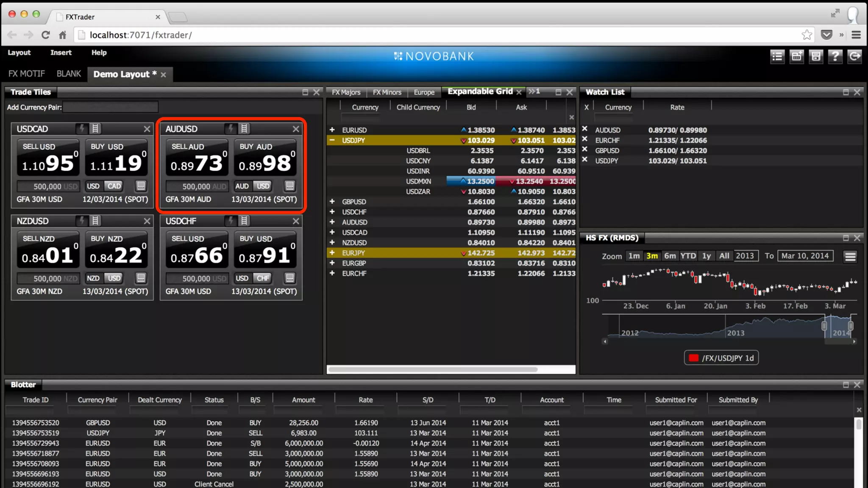Click the save layout floppy icon
This screenshot has width=868, height=488.
(816, 56)
